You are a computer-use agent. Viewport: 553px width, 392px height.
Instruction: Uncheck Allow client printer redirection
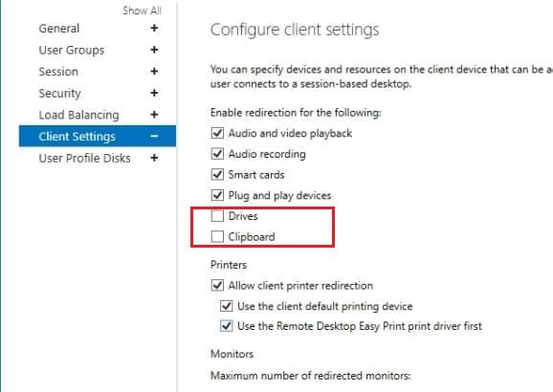pyautogui.click(x=217, y=285)
